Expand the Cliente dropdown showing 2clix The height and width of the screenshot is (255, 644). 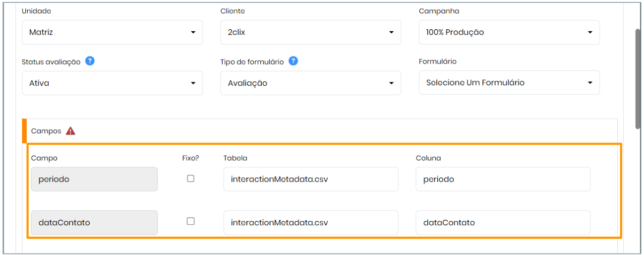(x=310, y=32)
